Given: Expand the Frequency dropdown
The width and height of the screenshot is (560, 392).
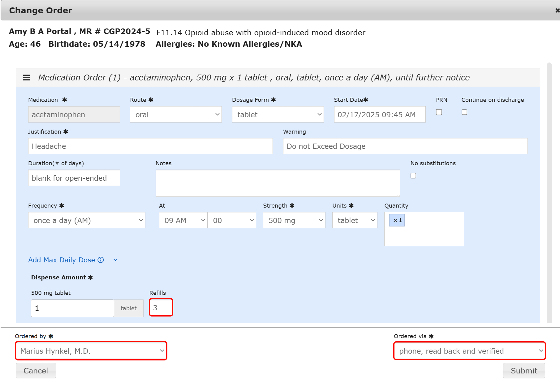Looking at the screenshot, I should pyautogui.click(x=87, y=220).
